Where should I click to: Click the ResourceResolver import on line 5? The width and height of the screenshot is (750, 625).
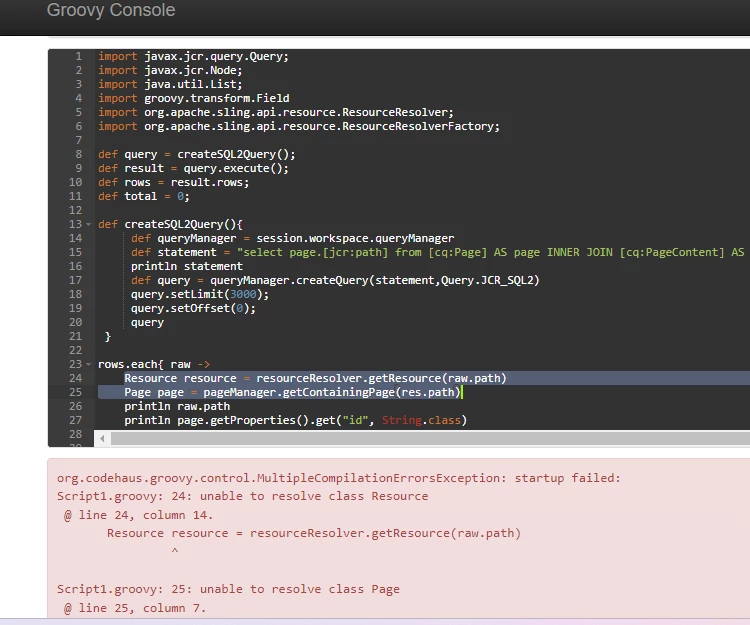click(x=276, y=112)
